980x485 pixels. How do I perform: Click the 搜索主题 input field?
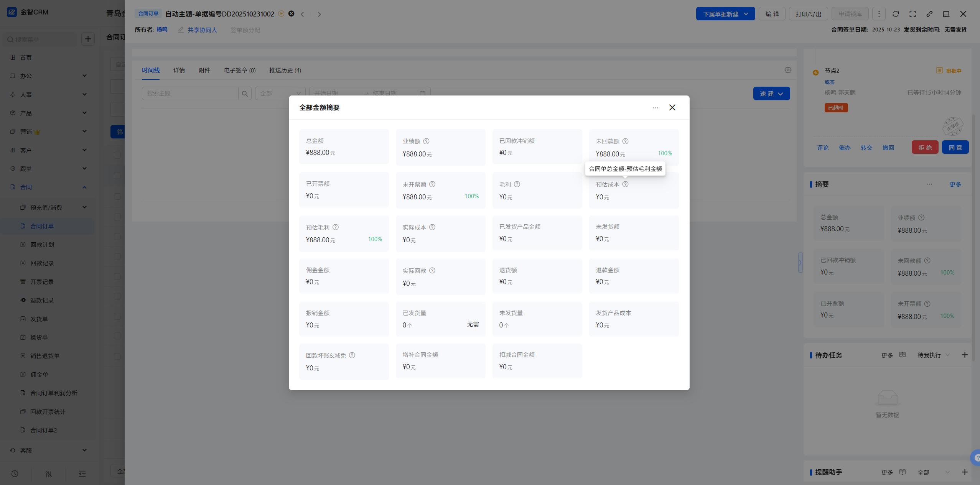[x=190, y=94]
